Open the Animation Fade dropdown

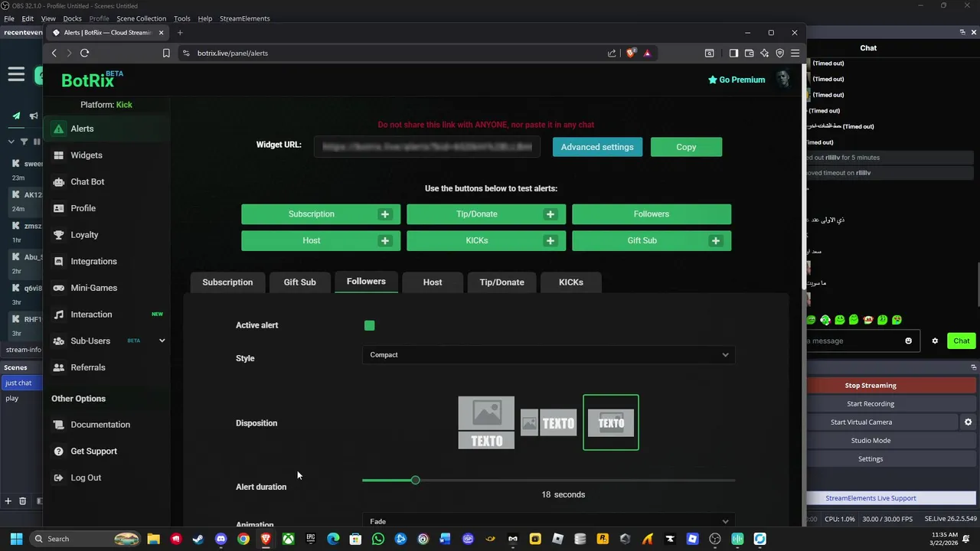(x=549, y=521)
